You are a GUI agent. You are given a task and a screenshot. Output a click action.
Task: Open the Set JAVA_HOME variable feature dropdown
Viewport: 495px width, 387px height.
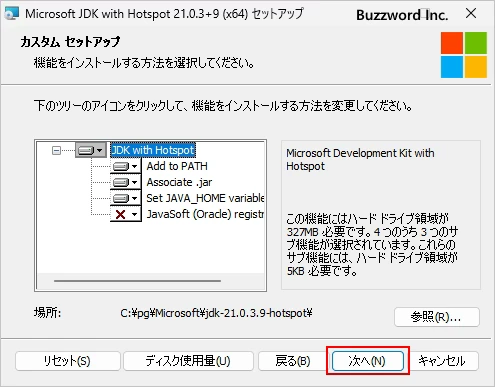[x=126, y=198]
